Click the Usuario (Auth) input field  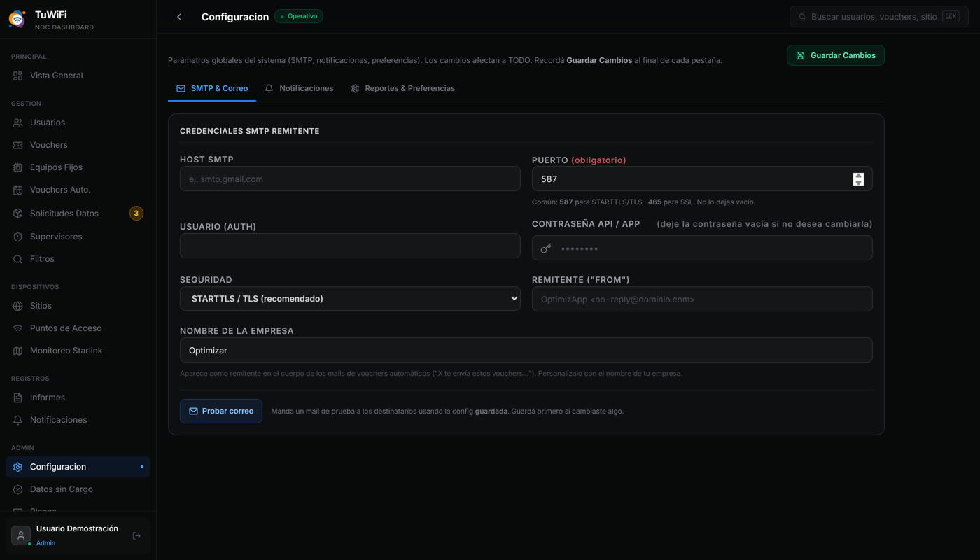coord(350,246)
